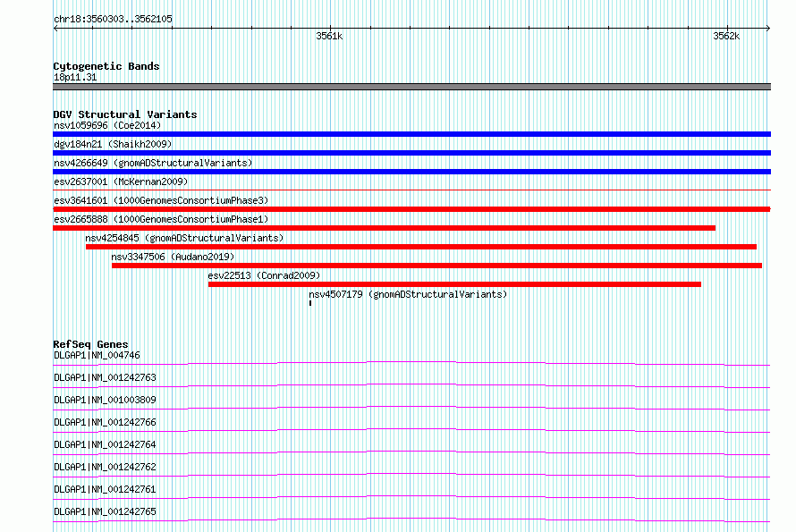The height and width of the screenshot is (532, 796).
Task: Open variant dgv184n21 (Shaikh2009) label
Action: coord(113,144)
